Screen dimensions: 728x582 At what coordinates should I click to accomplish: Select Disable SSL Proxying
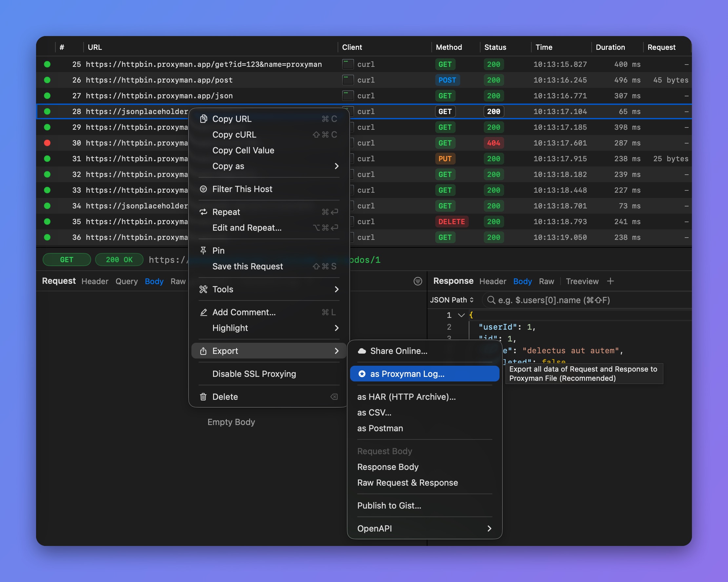click(x=269, y=374)
